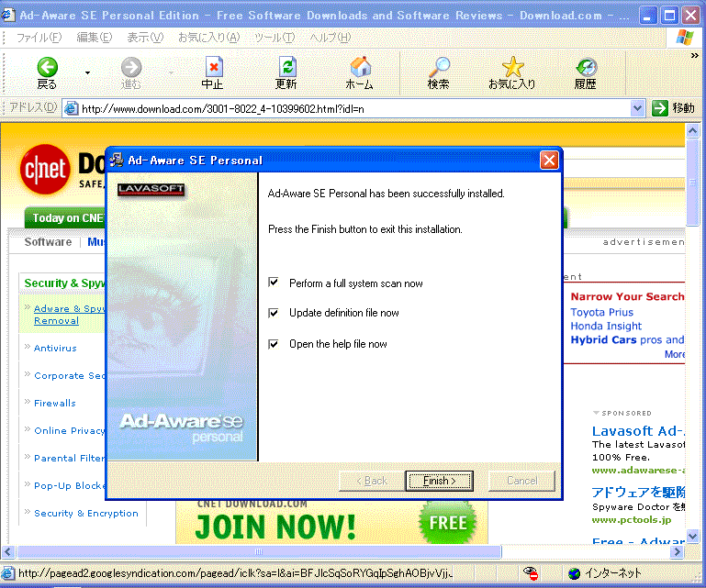Click the vertical scrollbar up arrow
This screenshot has height=588, width=706.
click(692, 131)
